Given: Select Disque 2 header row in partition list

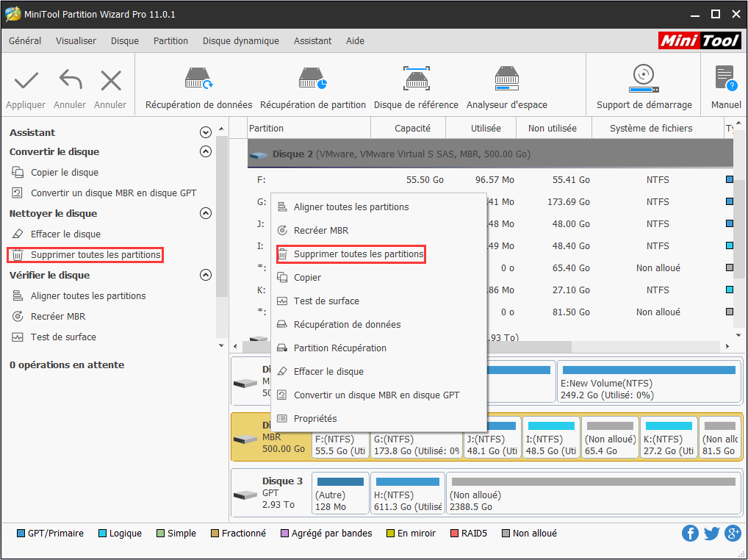Looking at the screenshot, I should click(490, 154).
